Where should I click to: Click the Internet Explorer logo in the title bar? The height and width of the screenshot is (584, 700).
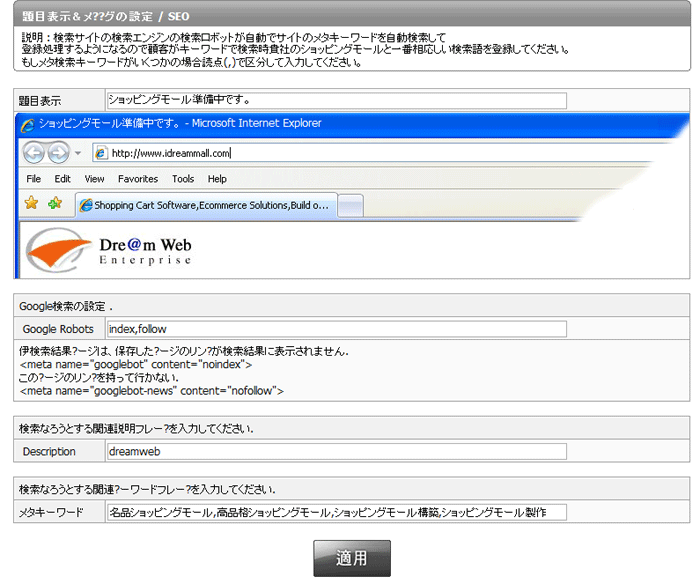pos(27,124)
